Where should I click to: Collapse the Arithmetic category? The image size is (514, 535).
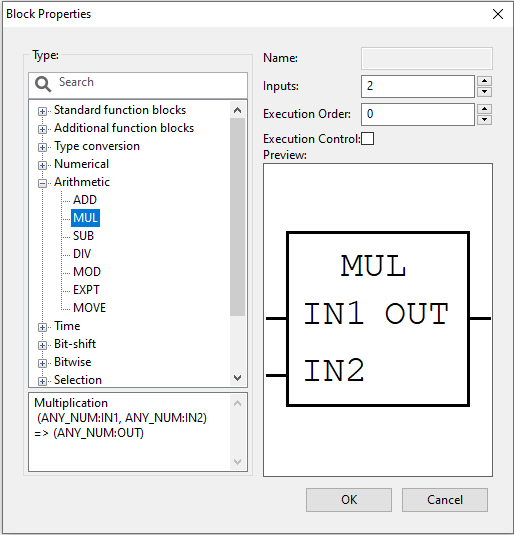coord(42,183)
